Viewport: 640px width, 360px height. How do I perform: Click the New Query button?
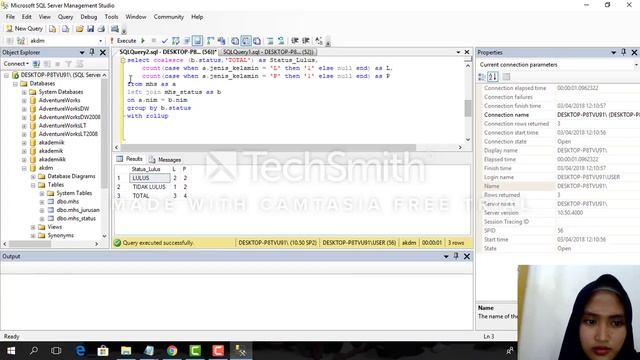click(x=24, y=29)
